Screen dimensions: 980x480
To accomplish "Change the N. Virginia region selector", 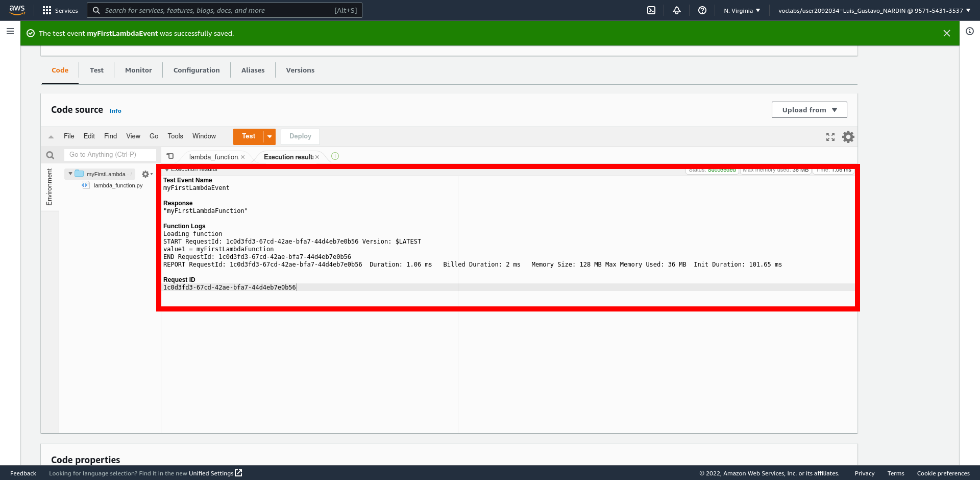I will [742, 10].
